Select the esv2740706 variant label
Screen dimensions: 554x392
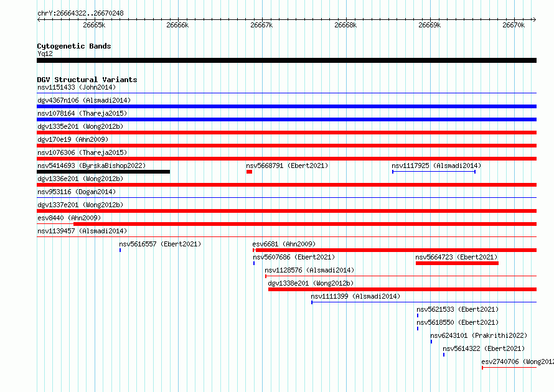[518, 362]
